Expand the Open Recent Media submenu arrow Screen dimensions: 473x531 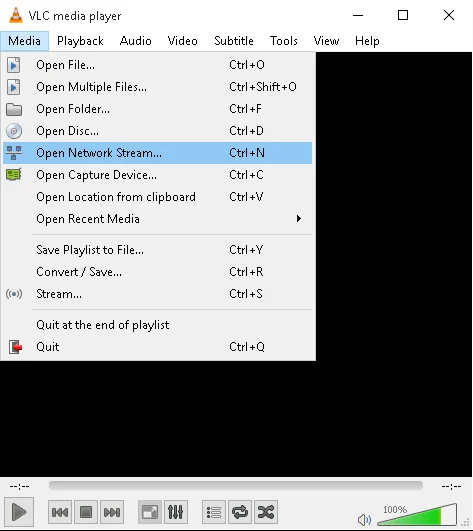tap(299, 219)
